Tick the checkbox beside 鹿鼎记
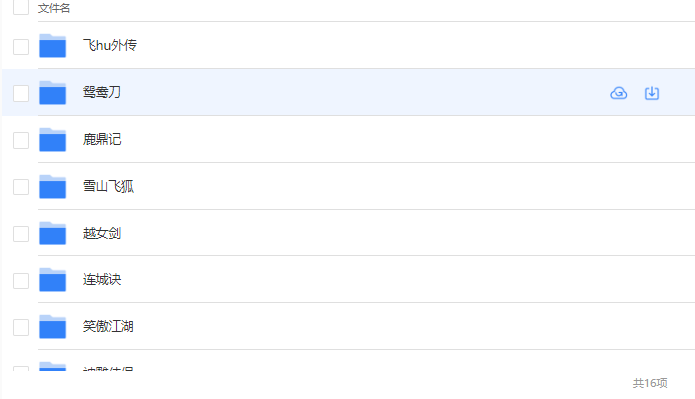 (x=21, y=141)
